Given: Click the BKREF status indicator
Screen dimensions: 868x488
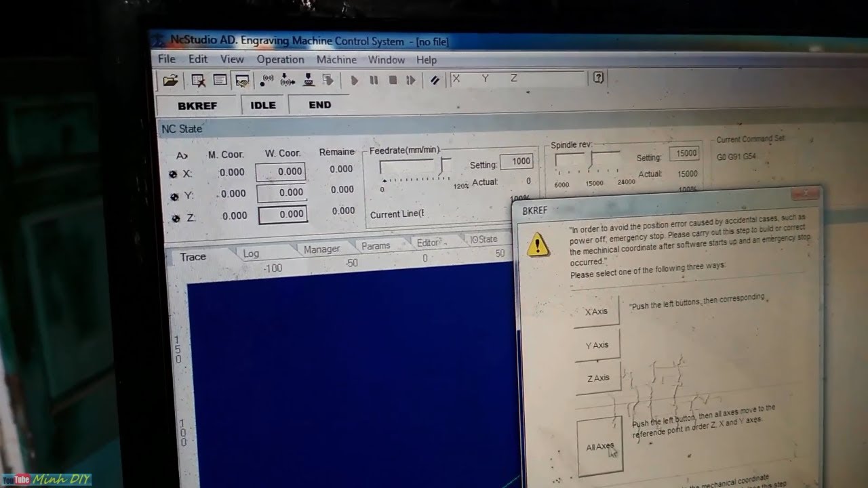Looking at the screenshot, I should click(x=197, y=106).
